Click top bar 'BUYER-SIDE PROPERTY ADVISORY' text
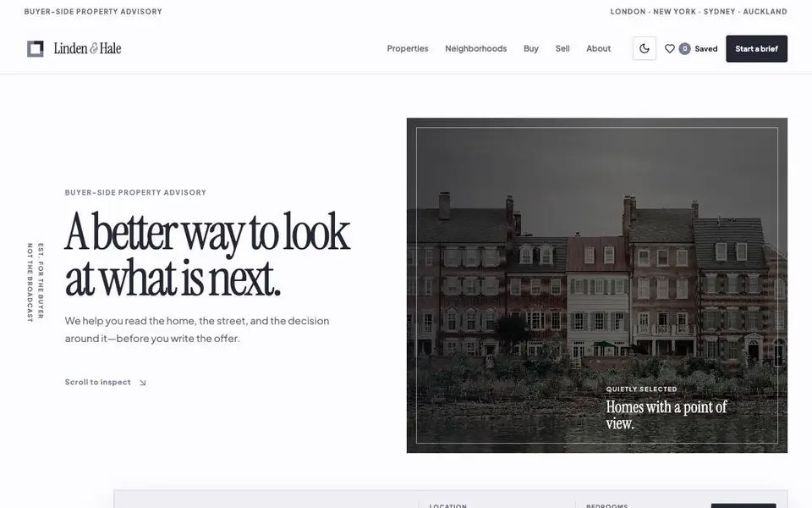The width and height of the screenshot is (812, 508). (93, 11)
